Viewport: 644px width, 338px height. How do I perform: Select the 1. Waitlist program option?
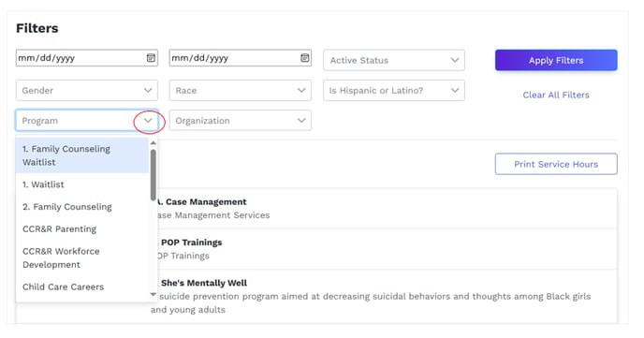82,184
